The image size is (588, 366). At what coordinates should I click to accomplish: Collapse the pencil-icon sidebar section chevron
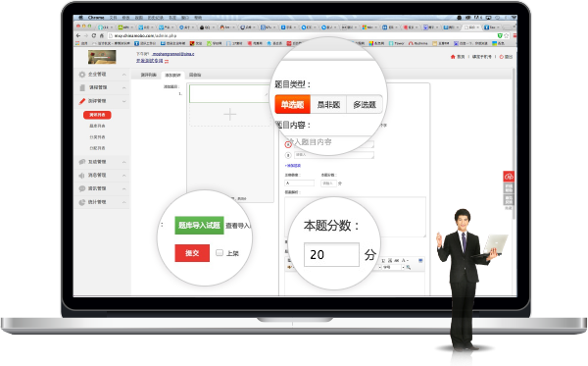click(124, 101)
